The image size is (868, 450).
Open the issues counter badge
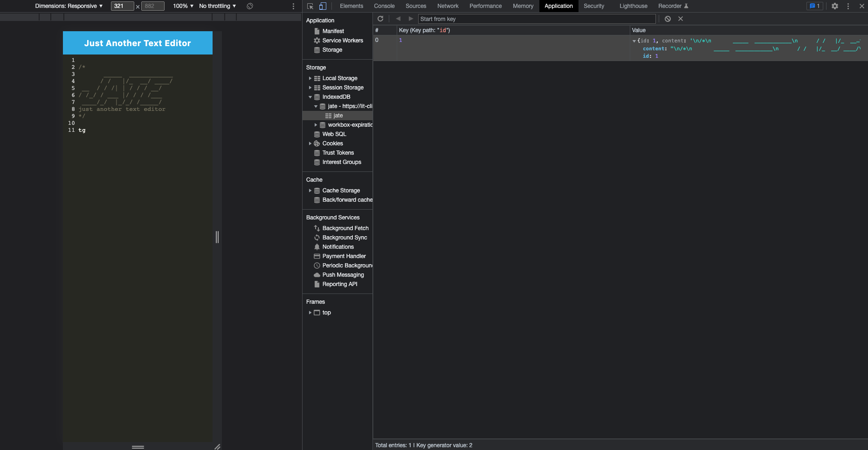815,6
